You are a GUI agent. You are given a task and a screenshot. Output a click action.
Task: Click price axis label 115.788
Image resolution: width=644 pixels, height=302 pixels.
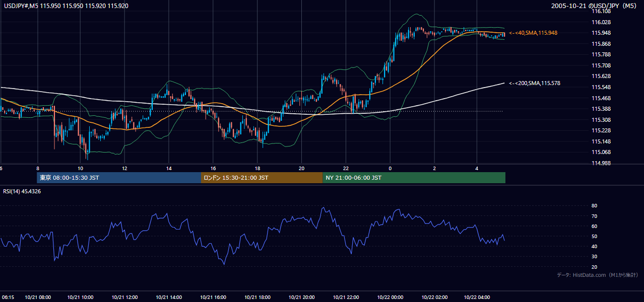pos(601,54)
